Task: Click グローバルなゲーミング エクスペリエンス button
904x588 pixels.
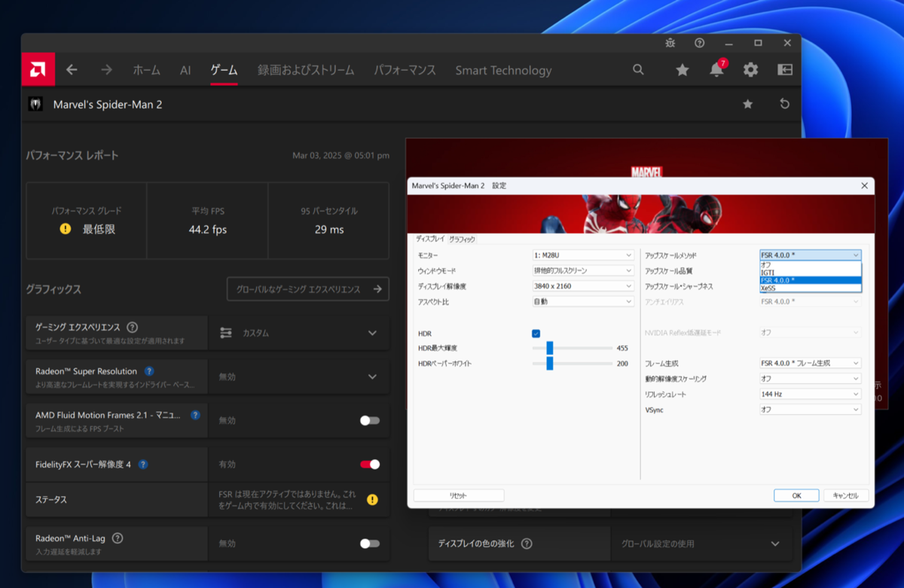Action: click(308, 289)
